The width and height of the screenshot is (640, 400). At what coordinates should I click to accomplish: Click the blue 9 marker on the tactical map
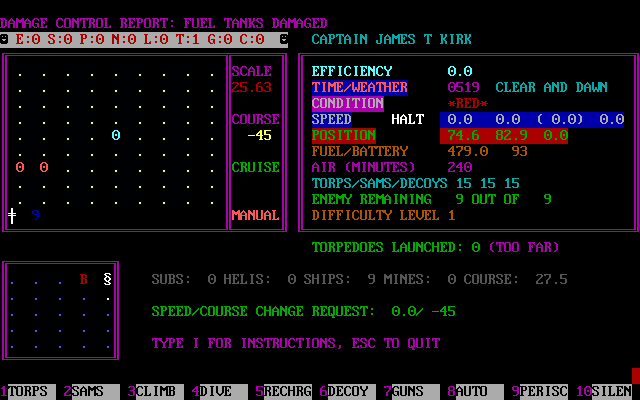coord(36,215)
